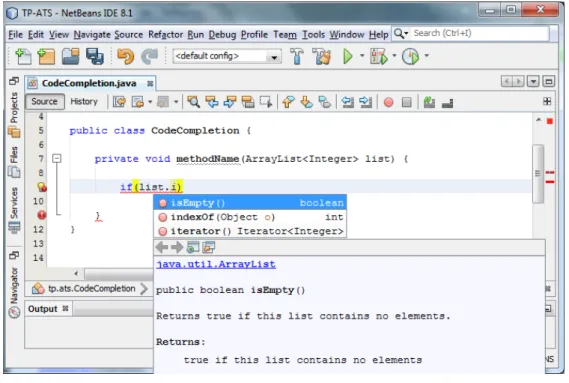
Task: Click Find Next Occurrence icon
Action: click(230, 102)
